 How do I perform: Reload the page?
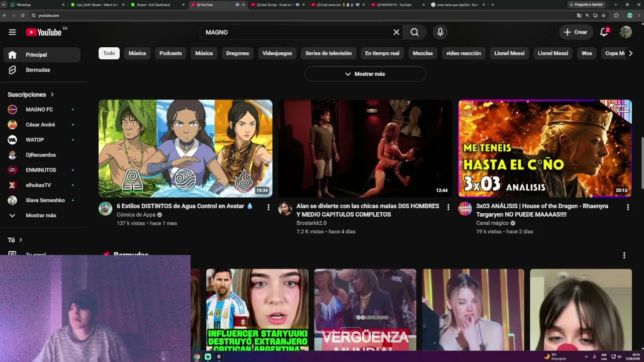(23, 16)
